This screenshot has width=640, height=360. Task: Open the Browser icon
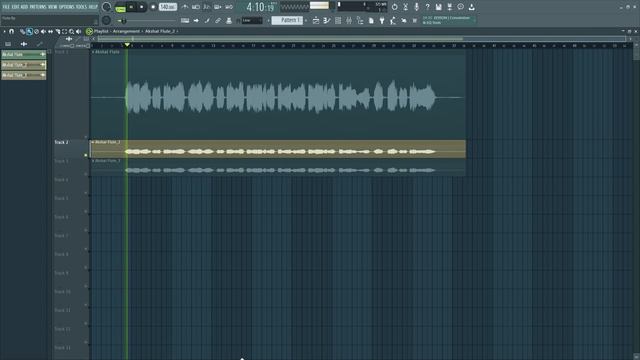[x=360, y=20]
